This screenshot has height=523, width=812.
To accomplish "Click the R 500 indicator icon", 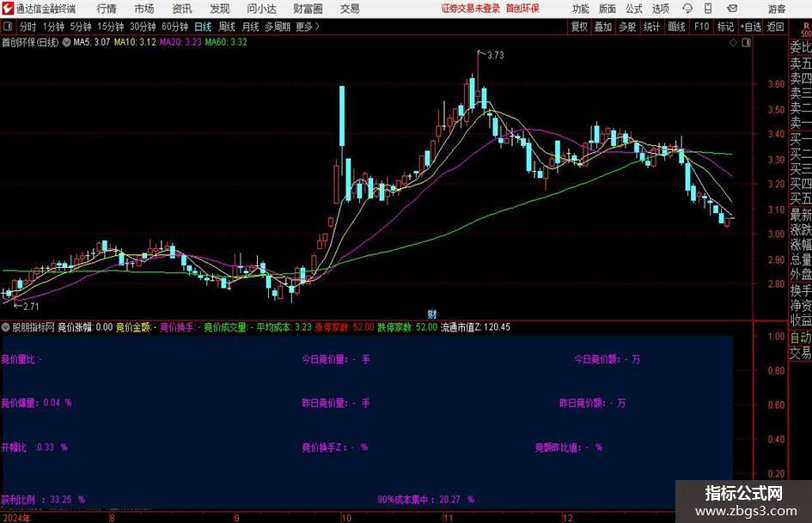I will click(806, 30).
